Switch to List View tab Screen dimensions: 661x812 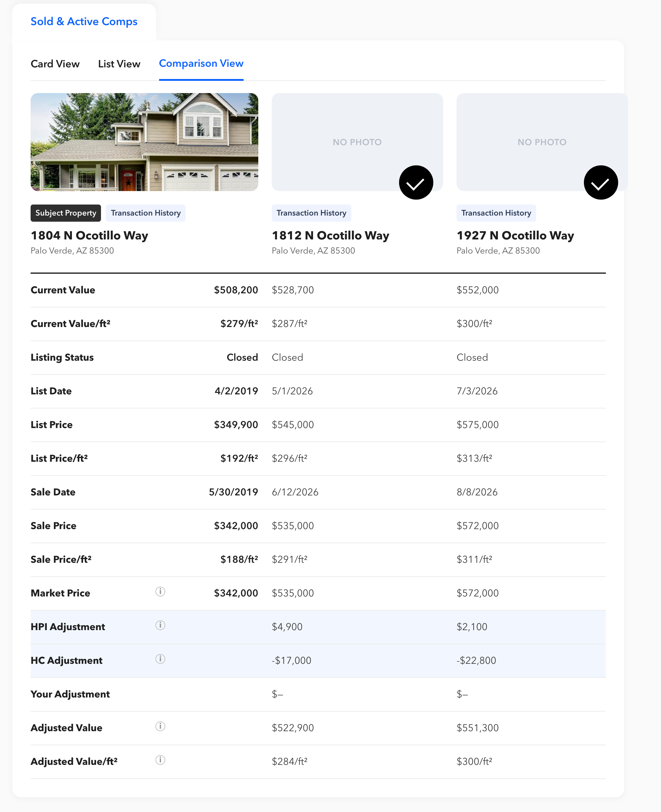119,64
